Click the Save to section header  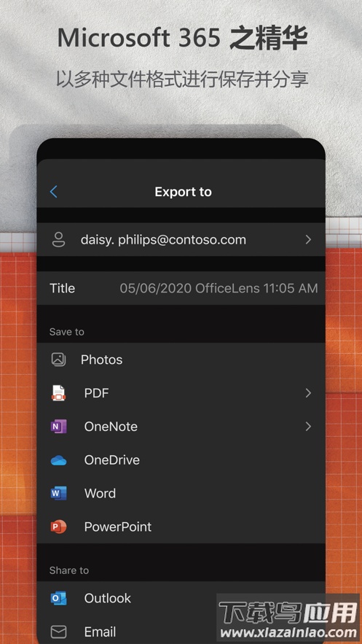click(x=67, y=331)
